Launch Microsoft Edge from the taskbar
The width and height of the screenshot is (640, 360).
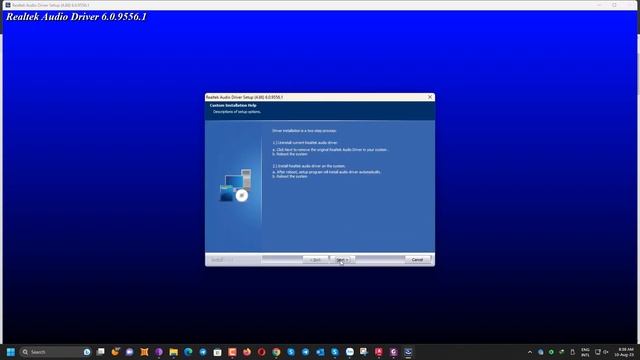tap(188, 352)
